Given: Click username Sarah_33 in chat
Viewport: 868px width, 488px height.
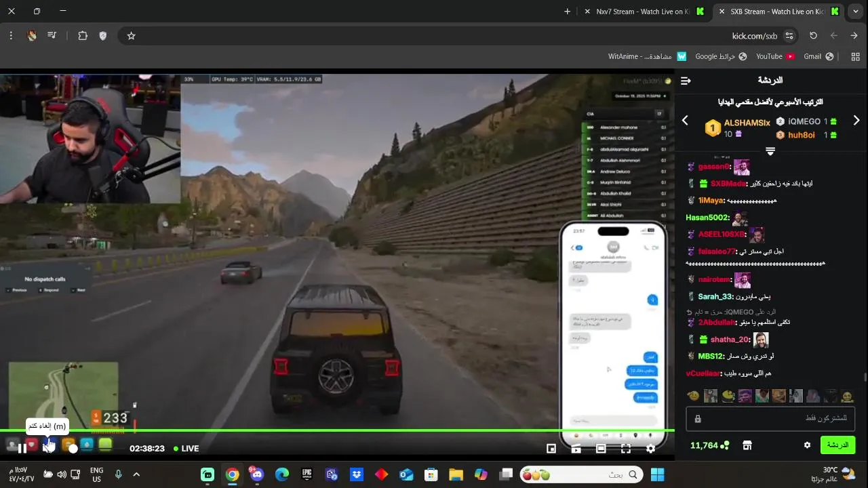Looking at the screenshot, I should pyautogui.click(x=715, y=297).
